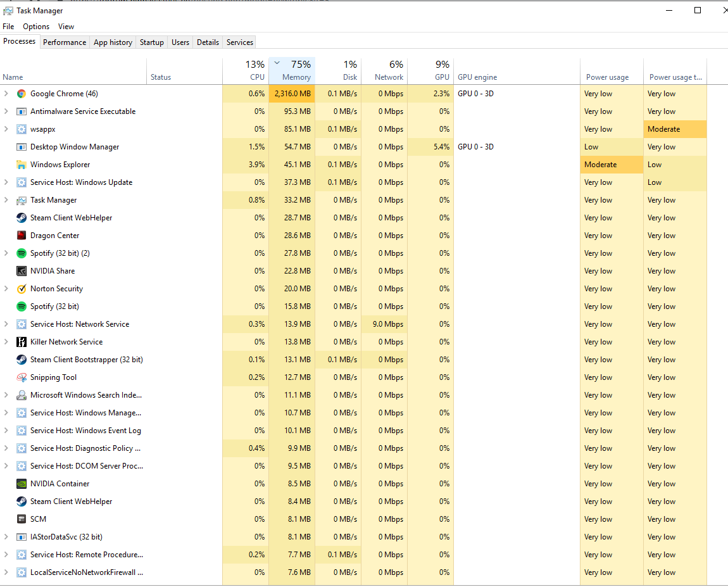
Task: Click the Google Chrome process icon
Action: pos(22,94)
